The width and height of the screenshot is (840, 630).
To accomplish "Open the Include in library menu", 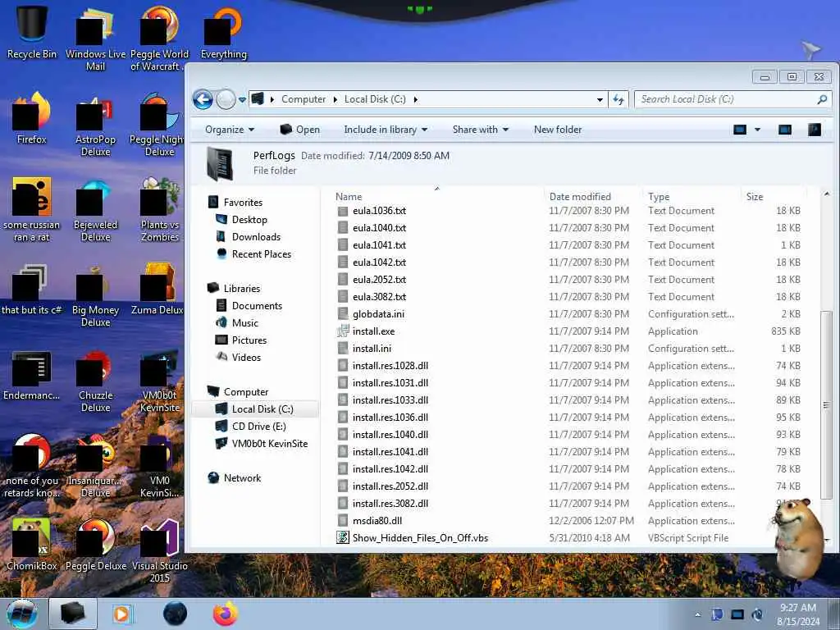I will (386, 130).
